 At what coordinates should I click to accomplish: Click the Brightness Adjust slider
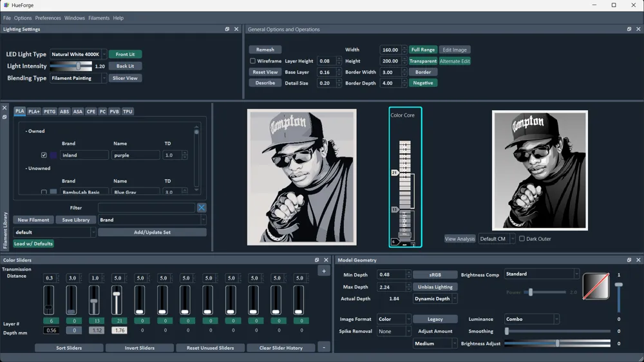pyautogui.click(x=557, y=343)
